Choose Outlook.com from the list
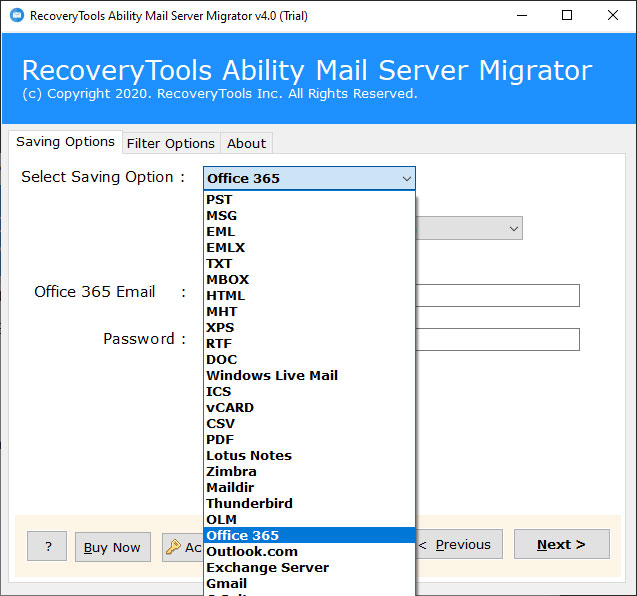 pos(309,551)
